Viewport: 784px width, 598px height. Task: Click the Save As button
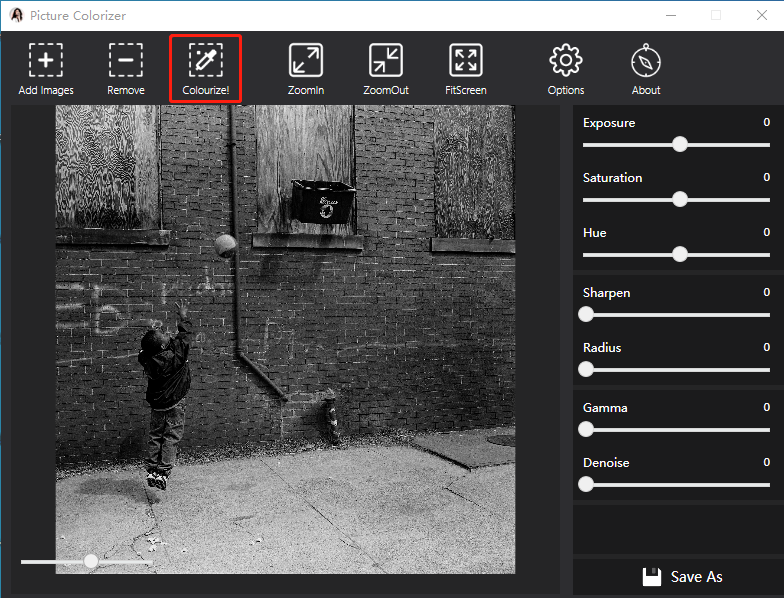[682, 576]
